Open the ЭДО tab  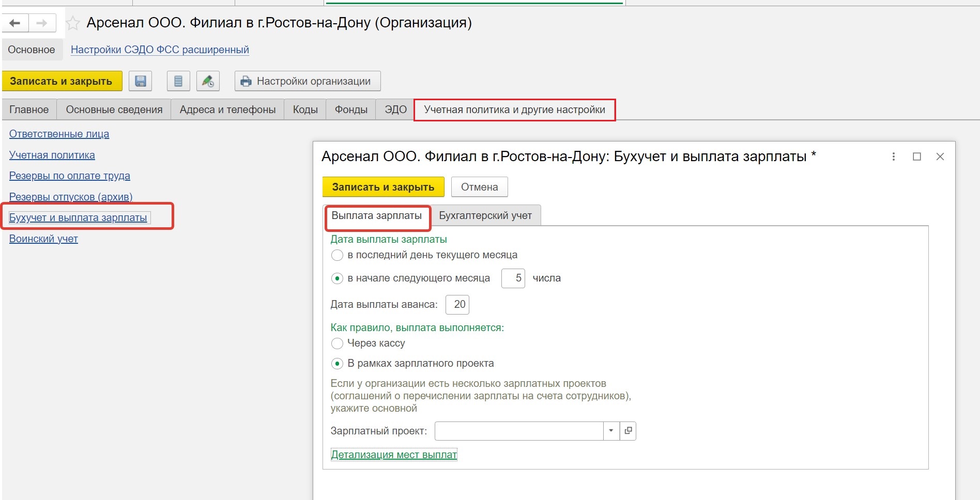[x=395, y=110]
